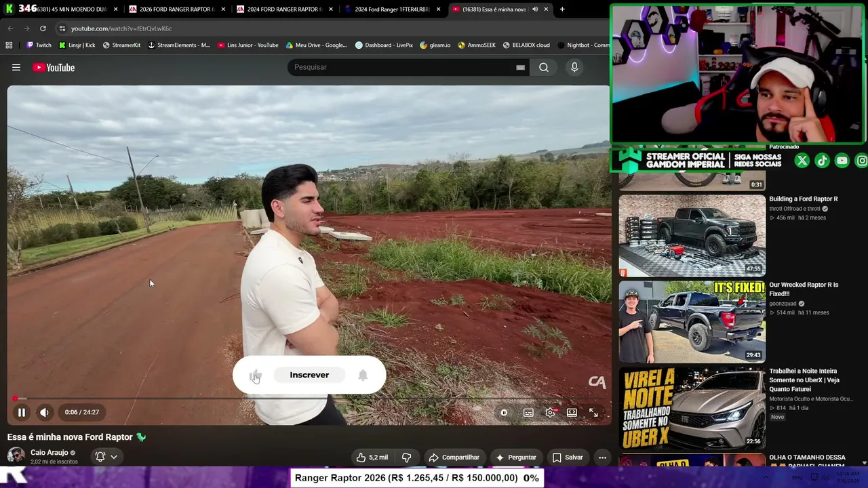Start voice search with the microphone
The height and width of the screenshot is (488, 868).
(x=574, y=67)
